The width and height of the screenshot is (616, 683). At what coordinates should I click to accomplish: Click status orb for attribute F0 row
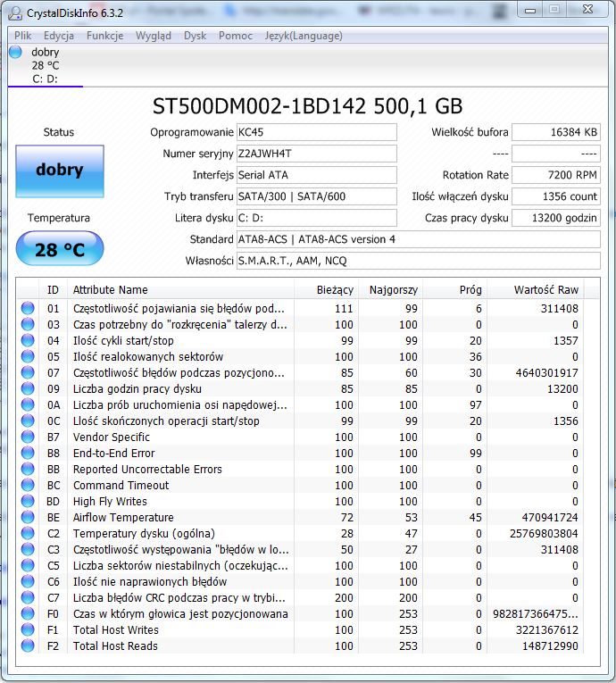[x=28, y=613]
